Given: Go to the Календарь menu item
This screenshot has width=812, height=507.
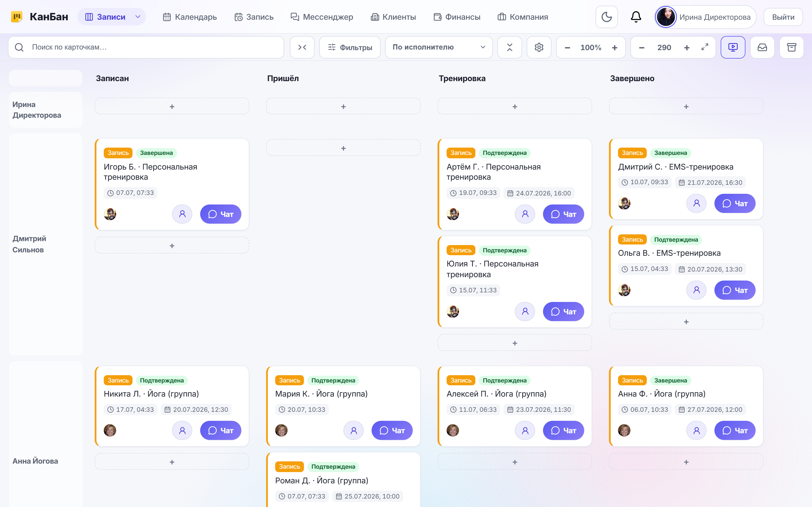Looking at the screenshot, I should coord(190,17).
